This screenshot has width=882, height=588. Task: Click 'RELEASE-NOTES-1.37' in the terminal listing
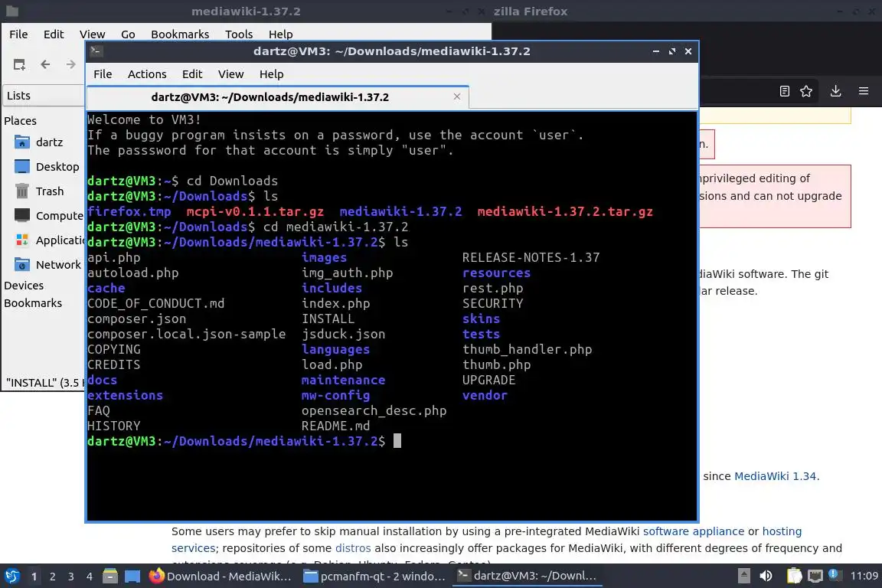[531, 257]
